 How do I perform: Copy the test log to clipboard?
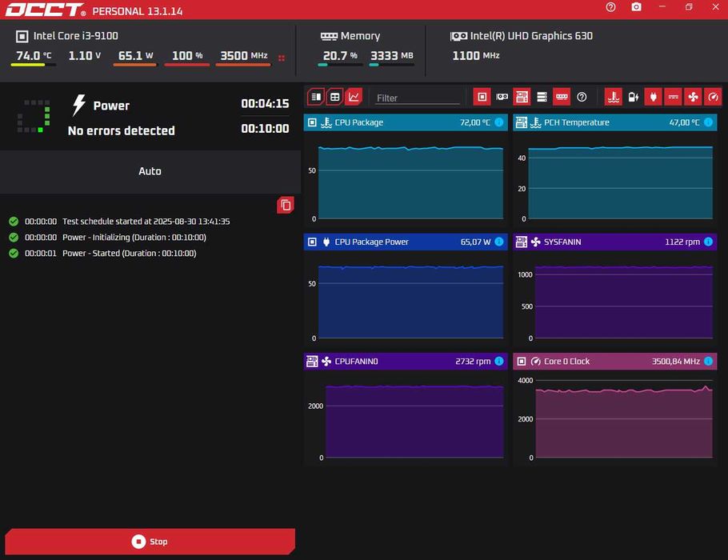286,205
